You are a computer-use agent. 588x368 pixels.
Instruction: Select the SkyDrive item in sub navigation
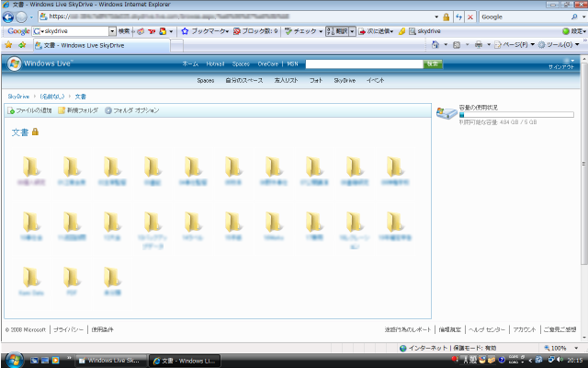tap(345, 80)
